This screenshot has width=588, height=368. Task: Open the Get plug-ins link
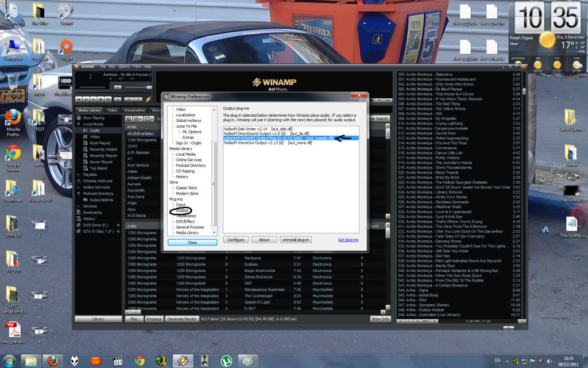click(348, 240)
